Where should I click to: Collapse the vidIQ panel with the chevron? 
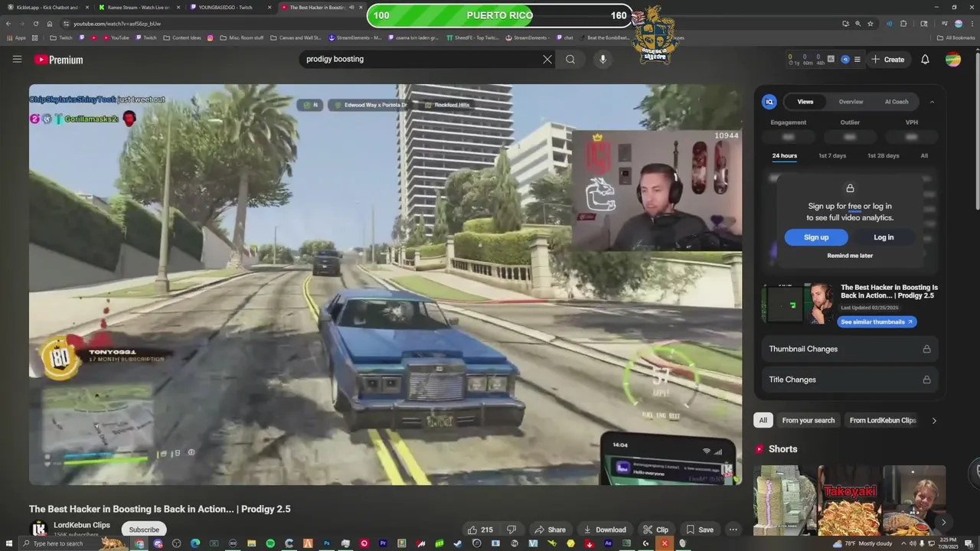pos(932,102)
